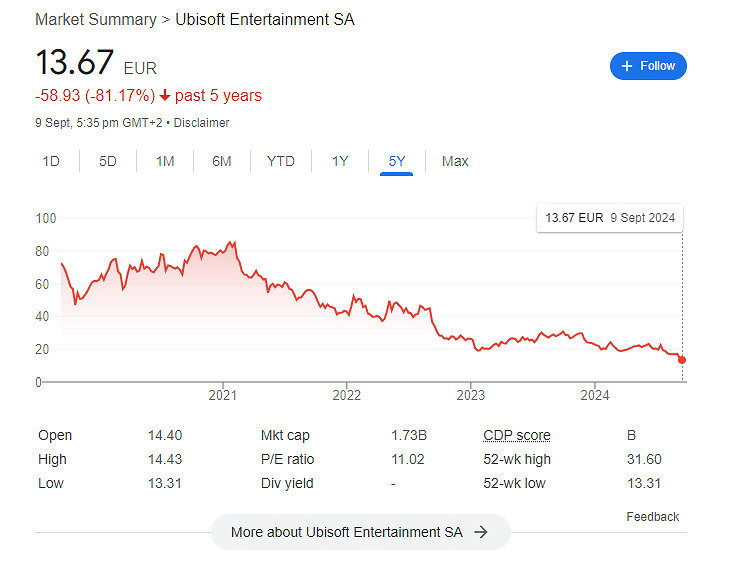736x574 pixels.
Task: Send Feedback on this panel
Action: point(652,517)
